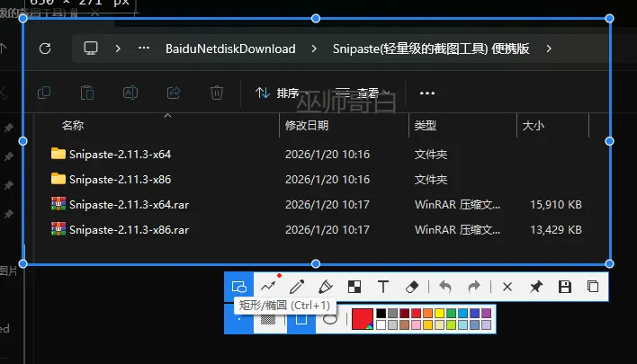
Task: Pick the brown palette swatch
Action: [404, 325]
